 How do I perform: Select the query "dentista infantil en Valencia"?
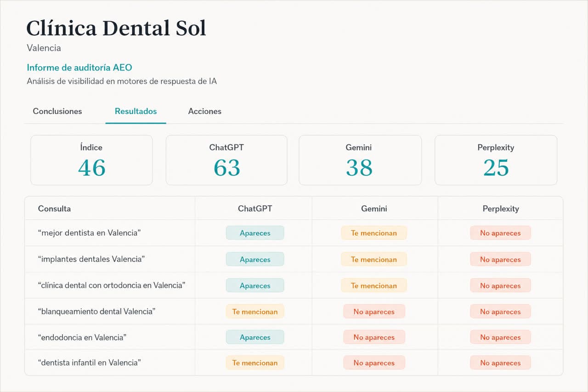pyautogui.click(x=89, y=363)
